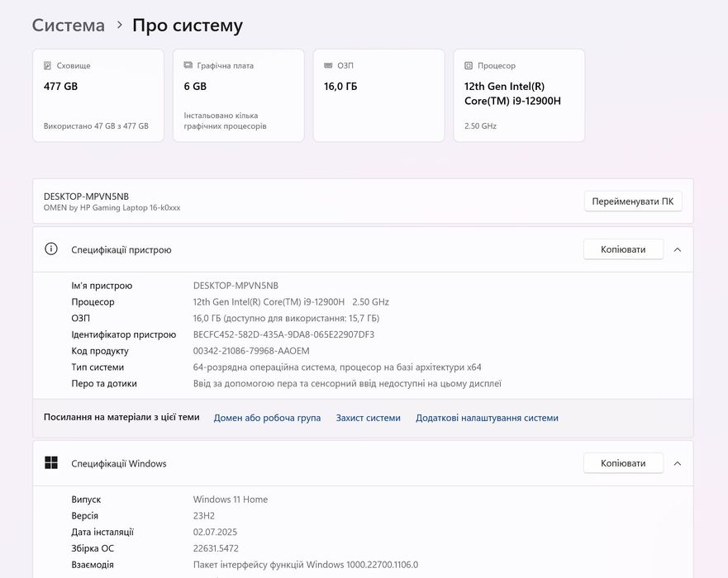
Task: Select the 16,0 ГБ memory value
Action: coord(340,86)
